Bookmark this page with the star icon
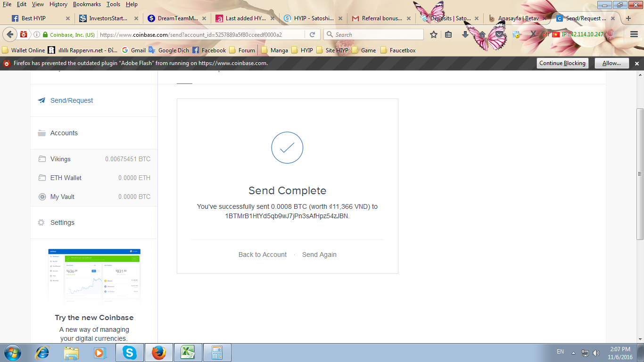This screenshot has height=362, width=644. [434, 34]
